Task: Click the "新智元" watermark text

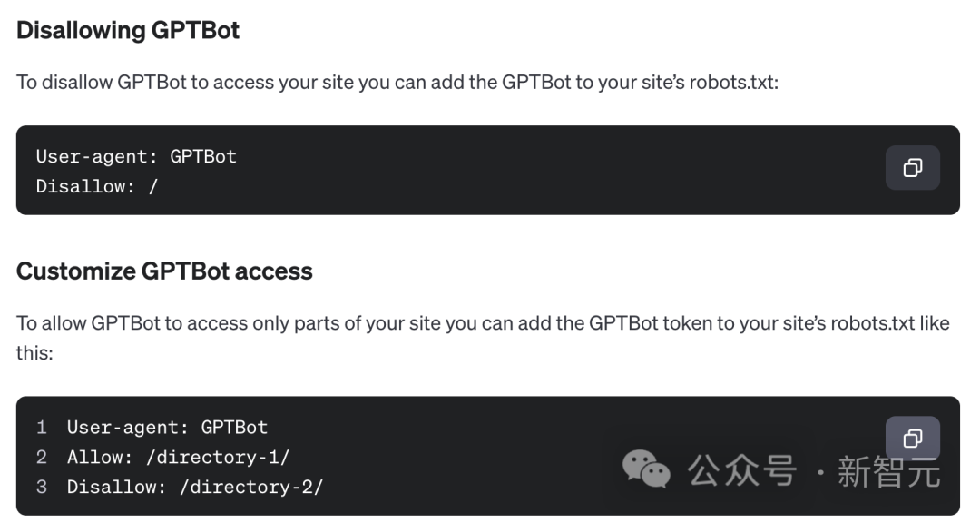Action: point(887,472)
